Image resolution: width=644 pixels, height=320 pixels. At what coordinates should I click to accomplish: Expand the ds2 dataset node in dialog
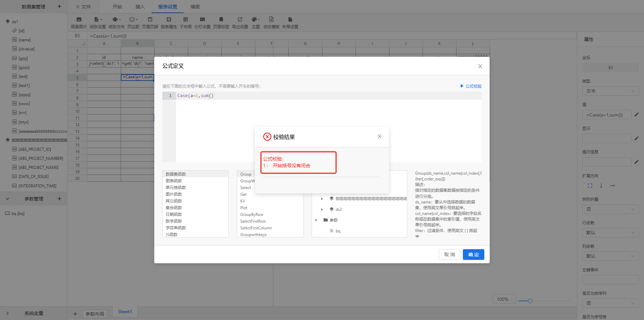[322, 210]
